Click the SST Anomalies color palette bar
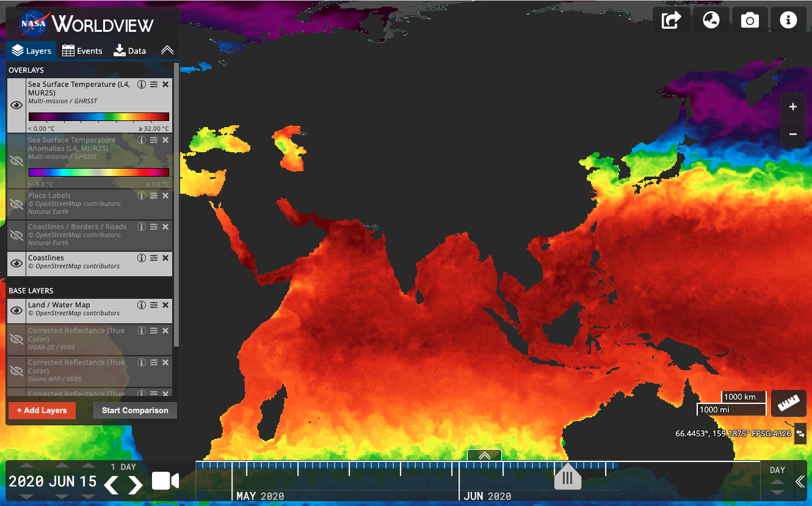The width and height of the screenshot is (812, 506). click(x=98, y=172)
